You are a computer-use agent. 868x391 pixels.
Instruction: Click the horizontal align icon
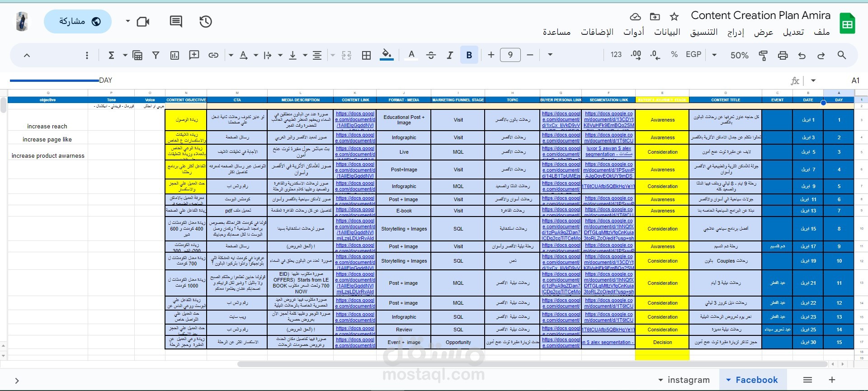click(317, 55)
